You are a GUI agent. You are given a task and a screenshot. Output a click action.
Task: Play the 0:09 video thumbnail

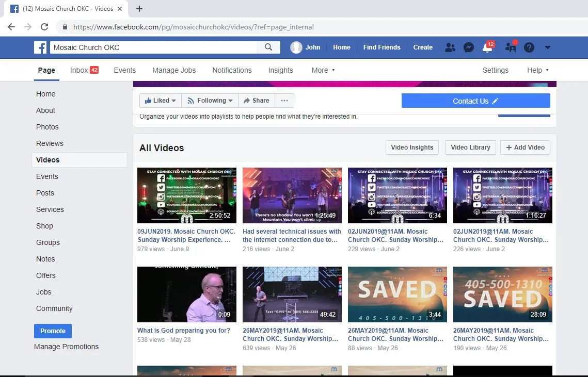click(187, 294)
